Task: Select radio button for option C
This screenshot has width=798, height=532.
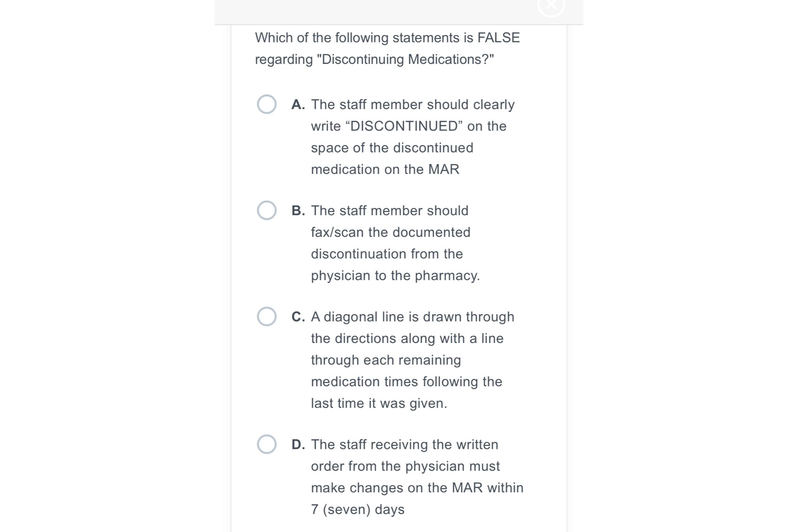Action: point(267,316)
